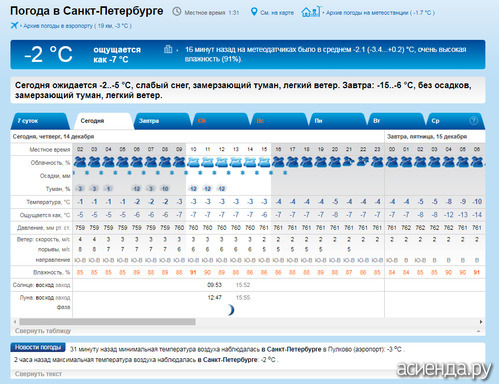Switch to the Завтра tab
The width and height of the screenshot is (499, 384).
[162, 121]
